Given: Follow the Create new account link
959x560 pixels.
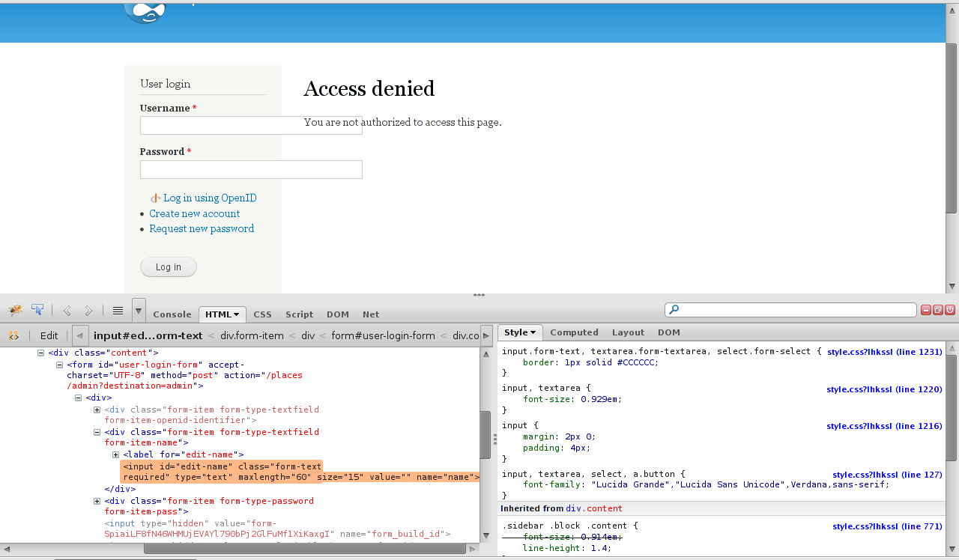Looking at the screenshot, I should pyautogui.click(x=195, y=213).
